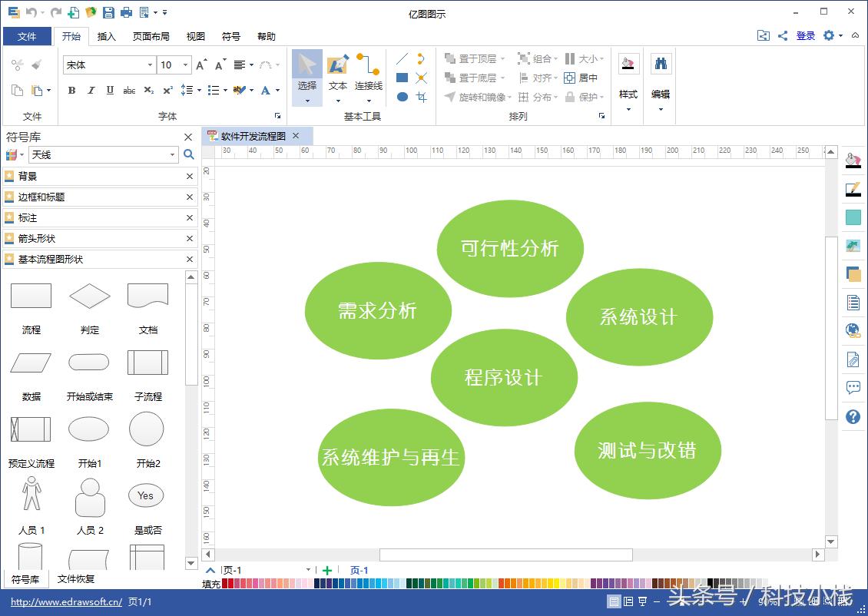
Task: Click the Save icon in quick access toolbar
Action: (x=108, y=12)
